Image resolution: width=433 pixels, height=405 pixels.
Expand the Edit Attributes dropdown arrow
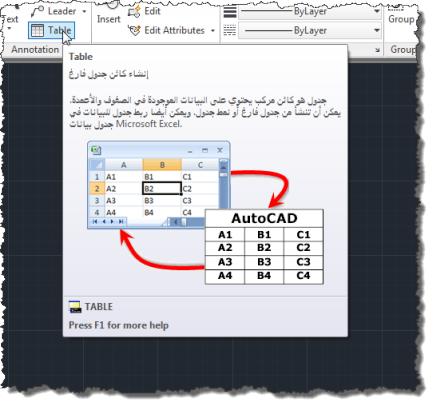pos(213,31)
